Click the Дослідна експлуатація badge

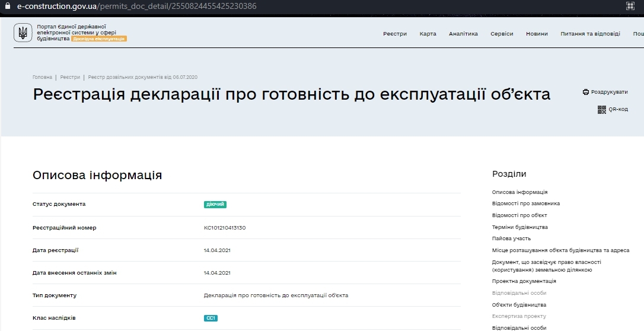pos(99,39)
